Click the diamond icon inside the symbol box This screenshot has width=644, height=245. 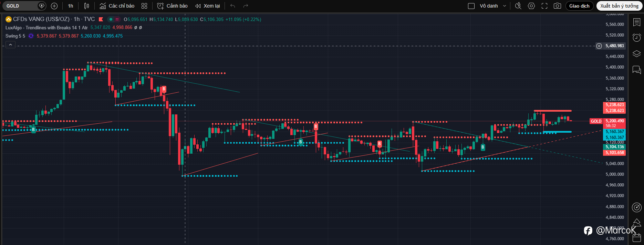42,6
